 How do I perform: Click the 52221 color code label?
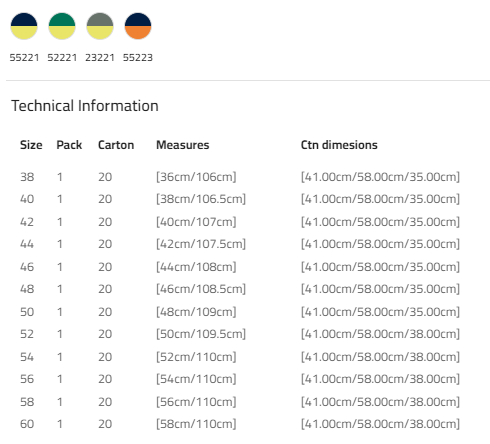point(62,58)
